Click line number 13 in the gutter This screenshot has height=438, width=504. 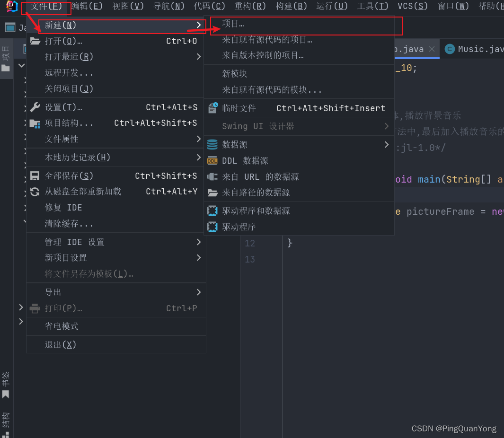click(250, 259)
